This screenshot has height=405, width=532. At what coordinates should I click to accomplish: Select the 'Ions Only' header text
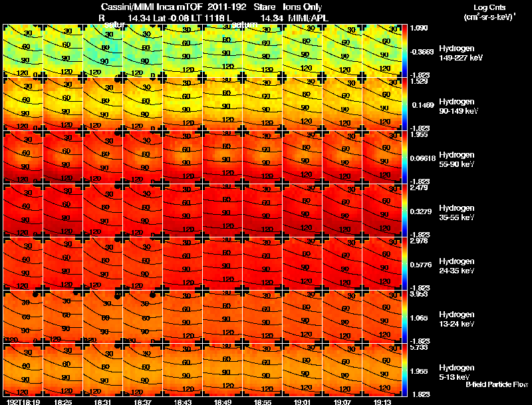tap(303, 7)
